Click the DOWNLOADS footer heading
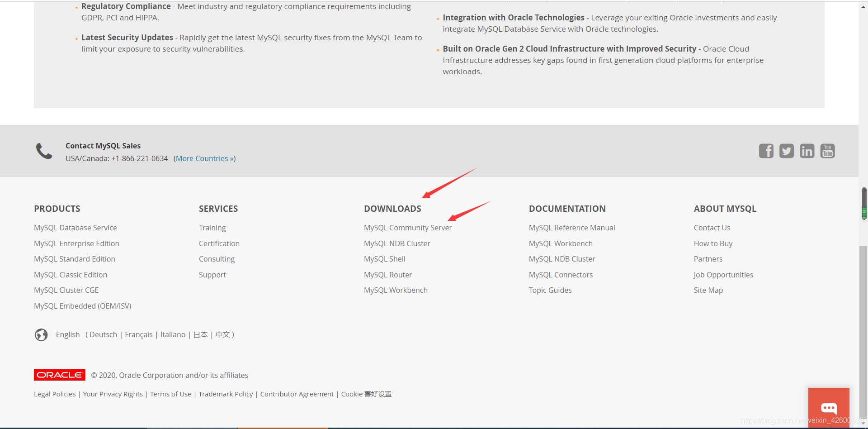The image size is (868, 429). tap(392, 209)
